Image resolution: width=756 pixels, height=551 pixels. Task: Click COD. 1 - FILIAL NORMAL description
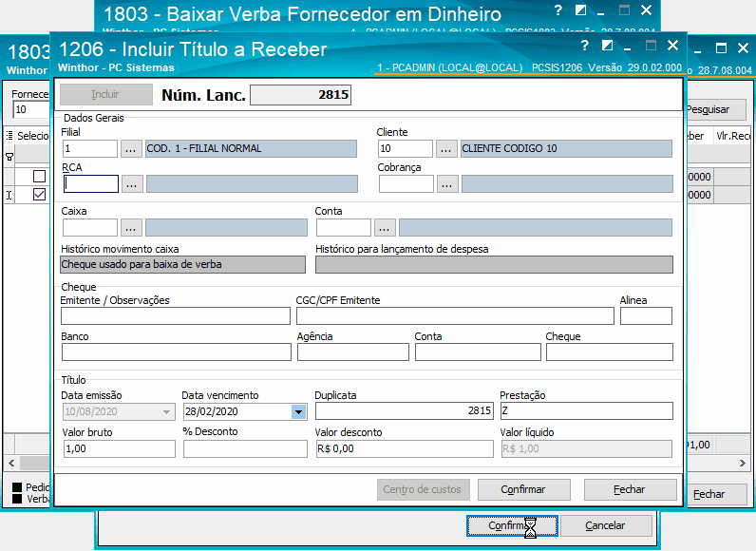(x=251, y=148)
